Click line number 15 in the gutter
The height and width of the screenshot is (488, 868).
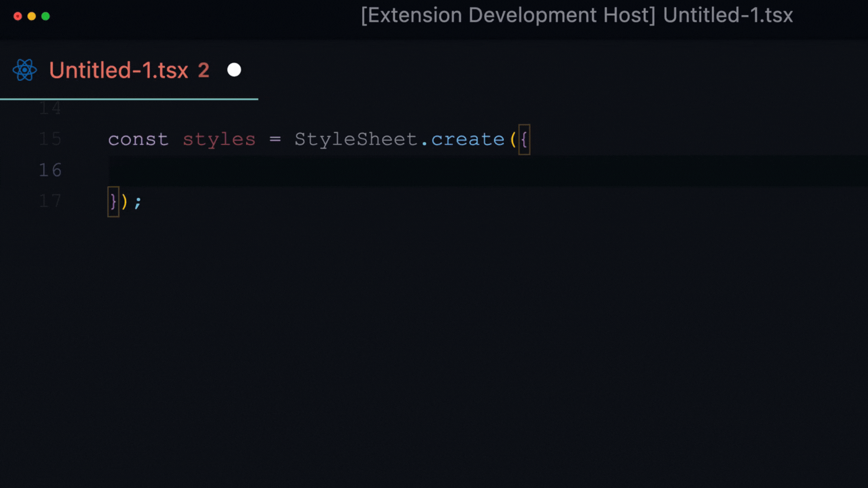[50, 139]
